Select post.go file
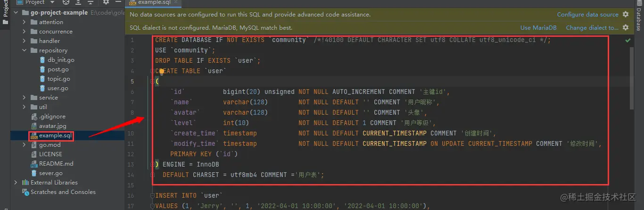Viewport: 644px width, 210px height. point(58,69)
